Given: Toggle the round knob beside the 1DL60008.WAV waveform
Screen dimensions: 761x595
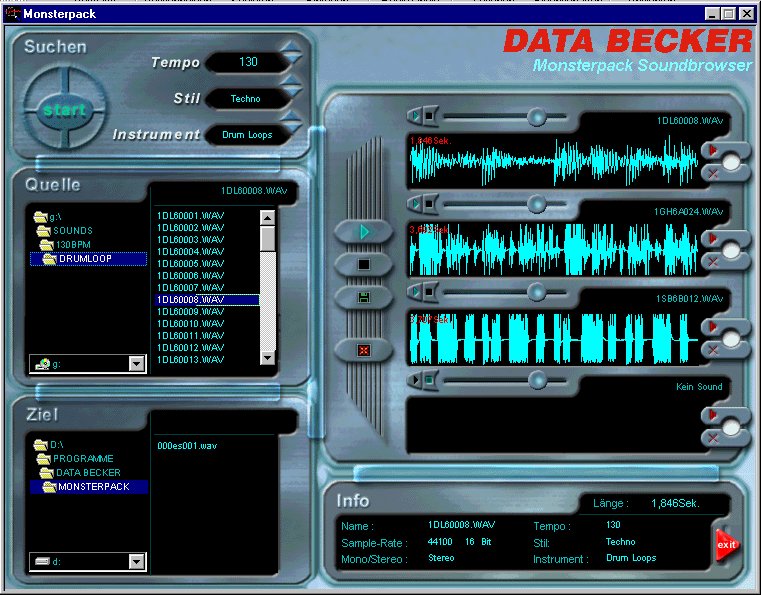Looking at the screenshot, I should (732, 162).
